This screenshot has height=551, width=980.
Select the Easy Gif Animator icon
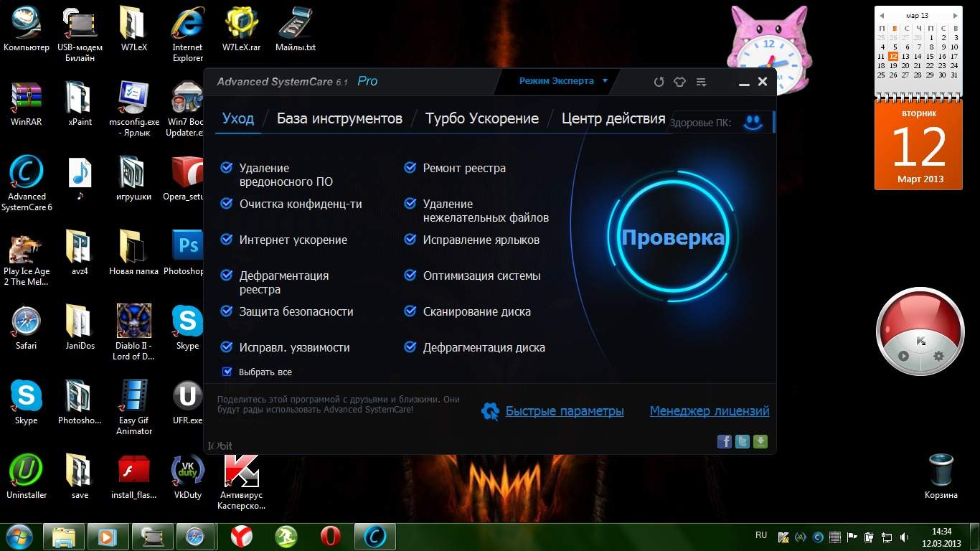pyautogui.click(x=134, y=408)
